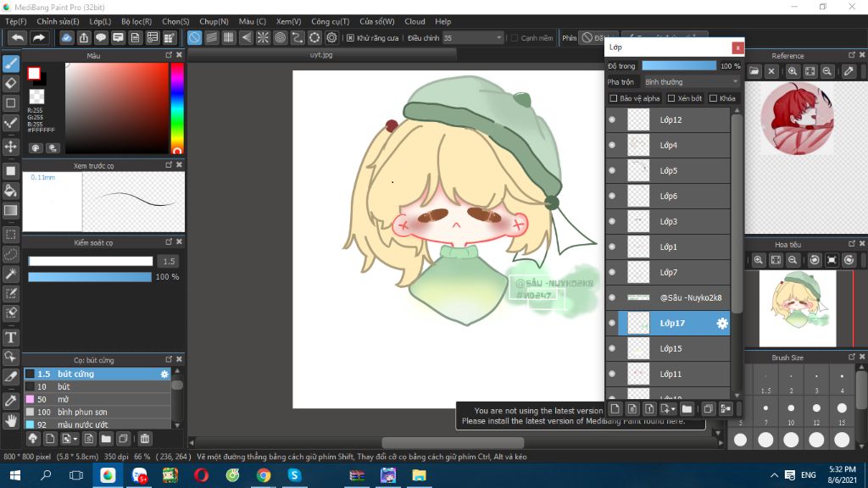Click the Undo arrow
868x488 pixels.
[x=18, y=37]
